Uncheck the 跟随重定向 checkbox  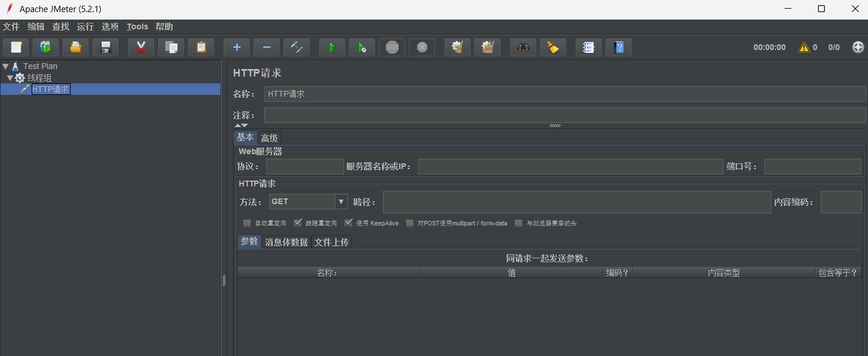tap(298, 223)
